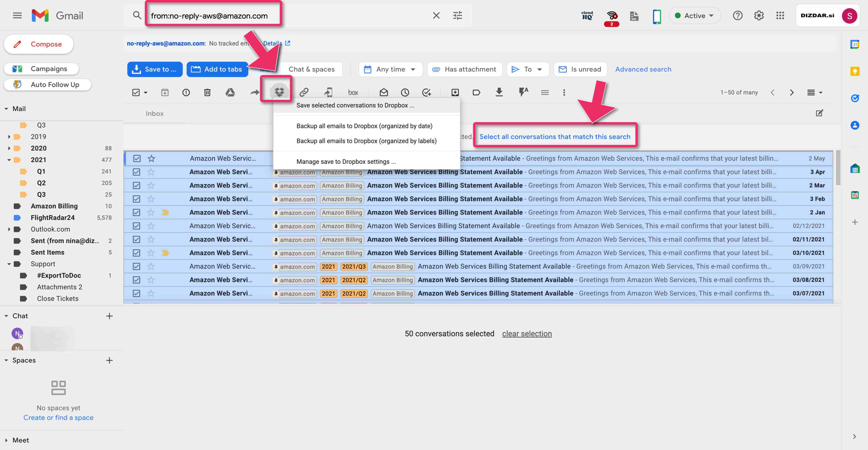Uncheck the 3 Apr Amazon email
The height and width of the screenshot is (450, 868).
pyautogui.click(x=136, y=172)
